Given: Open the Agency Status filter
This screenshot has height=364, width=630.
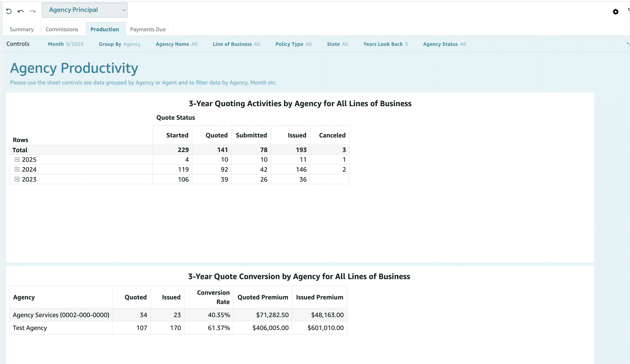Looking at the screenshot, I should tap(444, 44).
